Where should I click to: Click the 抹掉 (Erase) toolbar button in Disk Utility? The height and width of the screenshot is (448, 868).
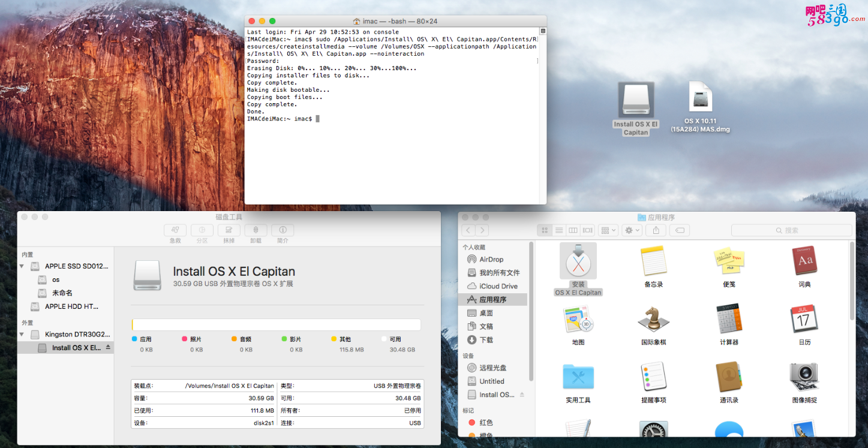tap(229, 230)
